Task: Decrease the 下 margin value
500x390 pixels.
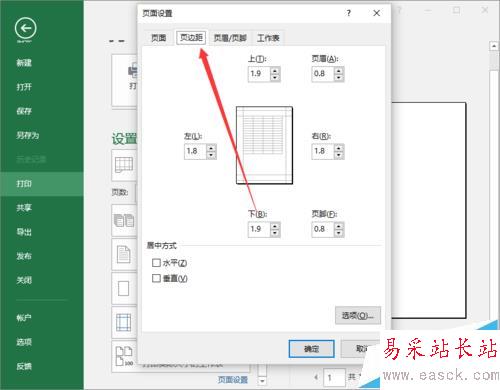Action: 275,233
